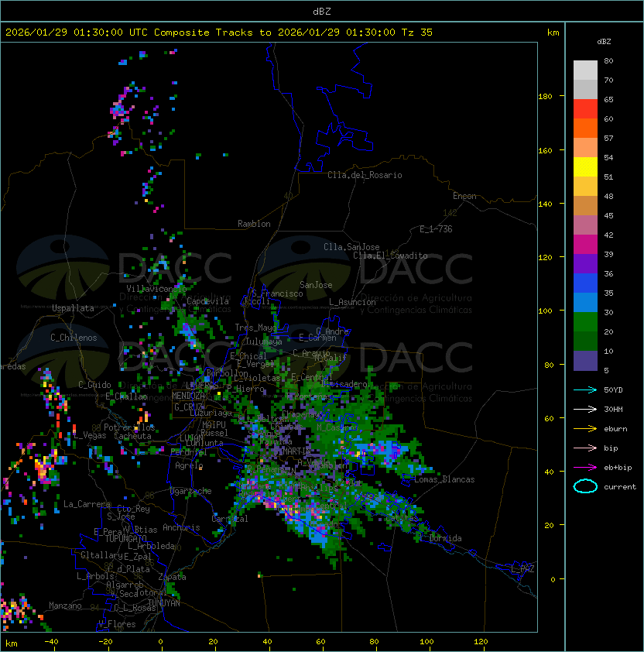Pick the light blue 30-35 dBZ swatch
This screenshot has width=644, height=652.
585,303
